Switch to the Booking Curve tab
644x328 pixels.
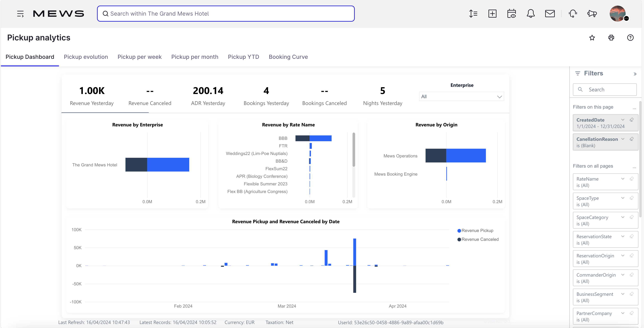[x=288, y=57]
